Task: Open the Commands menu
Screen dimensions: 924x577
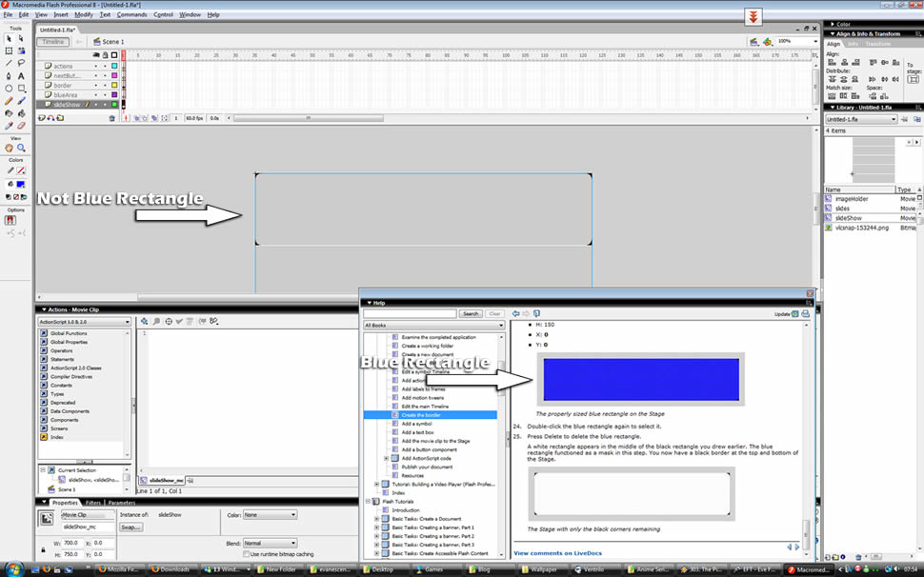Action: pos(132,14)
